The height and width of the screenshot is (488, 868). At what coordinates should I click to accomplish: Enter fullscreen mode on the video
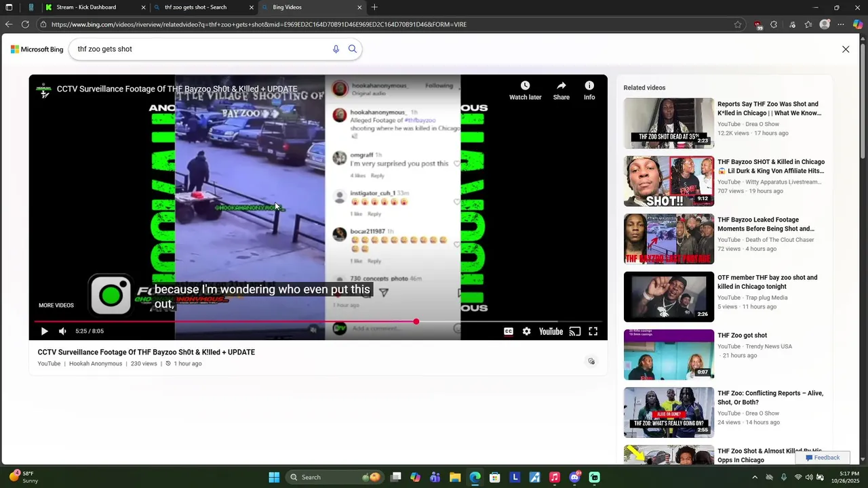(593, 331)
